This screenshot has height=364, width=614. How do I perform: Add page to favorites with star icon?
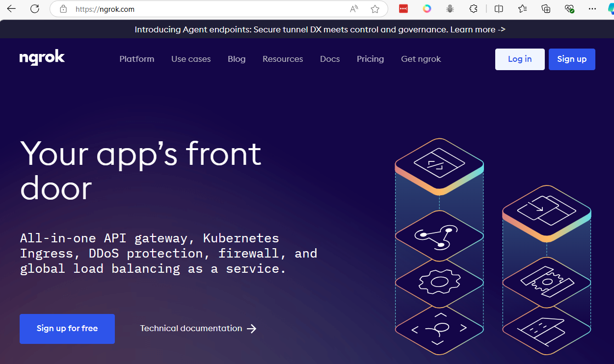click(375, 9)
